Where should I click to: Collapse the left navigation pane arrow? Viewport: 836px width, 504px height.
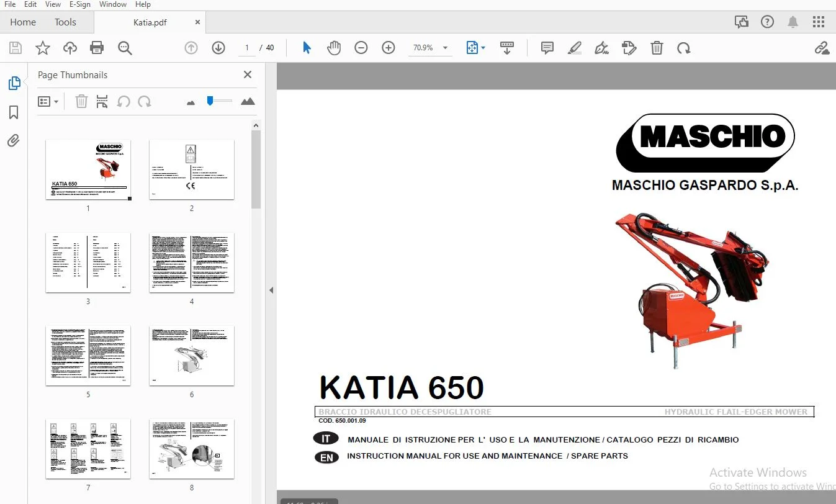pyautogui.click(x=271, y=290)
